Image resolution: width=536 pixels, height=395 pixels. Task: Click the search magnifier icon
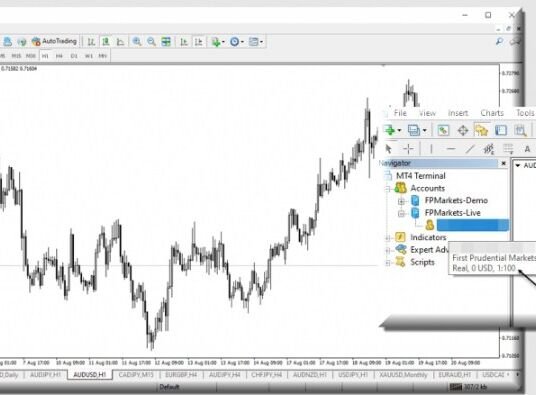coord(499,42)
